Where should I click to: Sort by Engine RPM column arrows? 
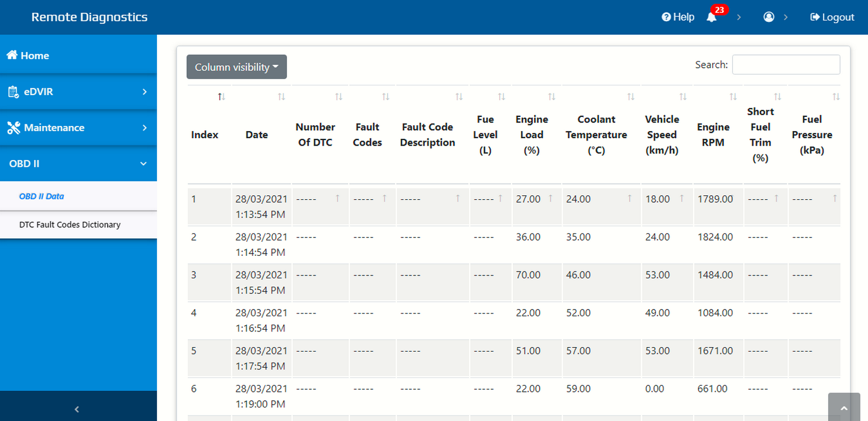click(733, 97)
